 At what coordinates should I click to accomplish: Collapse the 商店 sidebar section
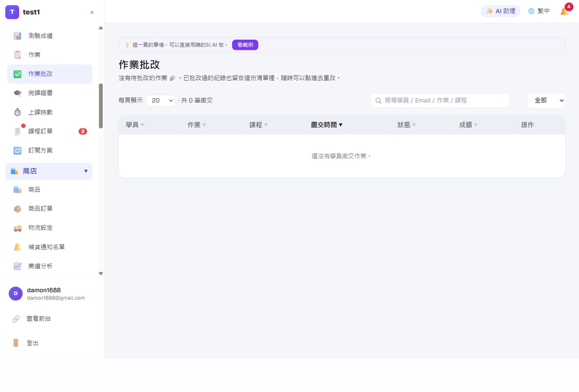(49, 171)
